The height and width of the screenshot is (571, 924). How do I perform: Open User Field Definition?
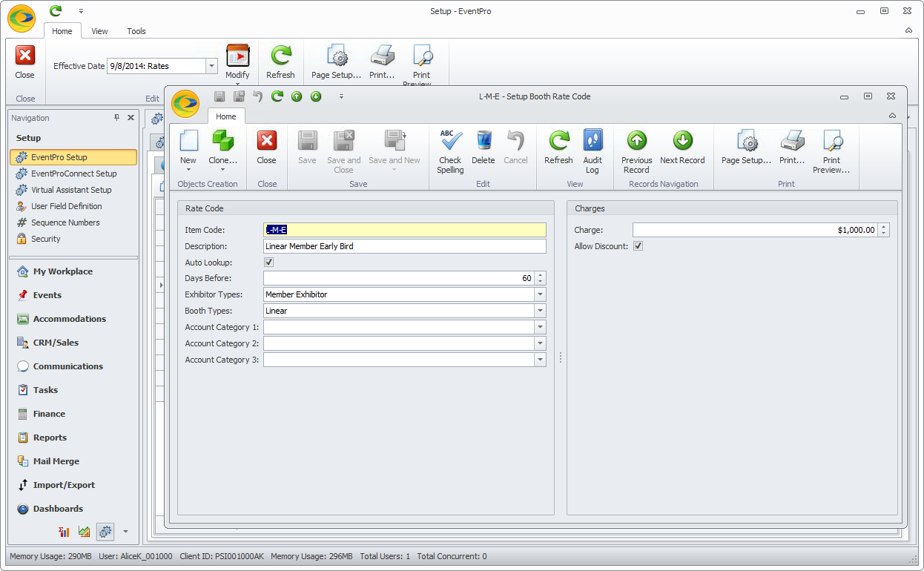click(67, 206)
